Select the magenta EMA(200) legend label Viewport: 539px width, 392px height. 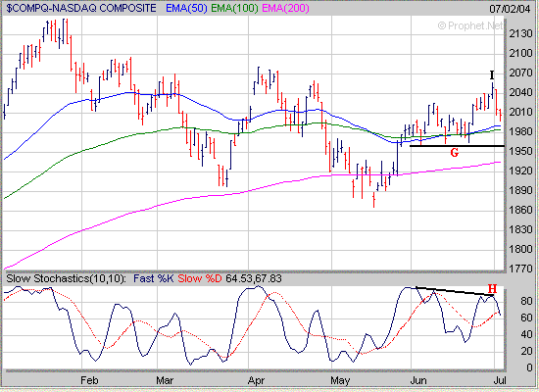click(285, 8)
